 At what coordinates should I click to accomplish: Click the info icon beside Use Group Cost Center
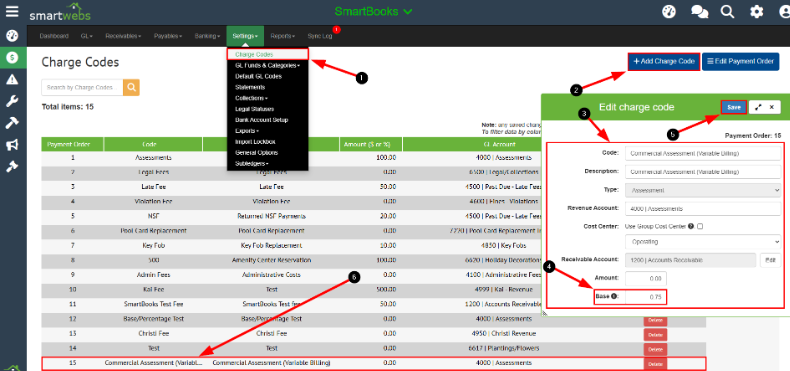(x=691, y=226)
